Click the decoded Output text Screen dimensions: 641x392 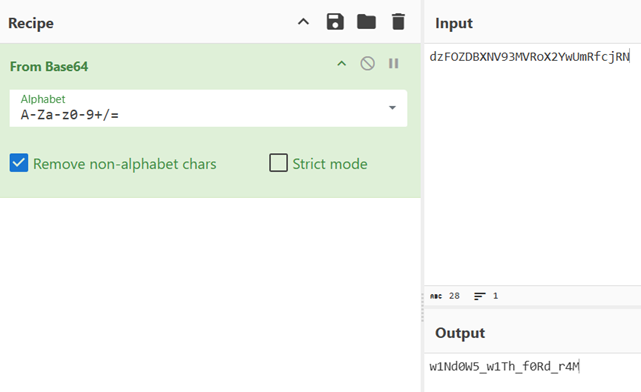504,366
